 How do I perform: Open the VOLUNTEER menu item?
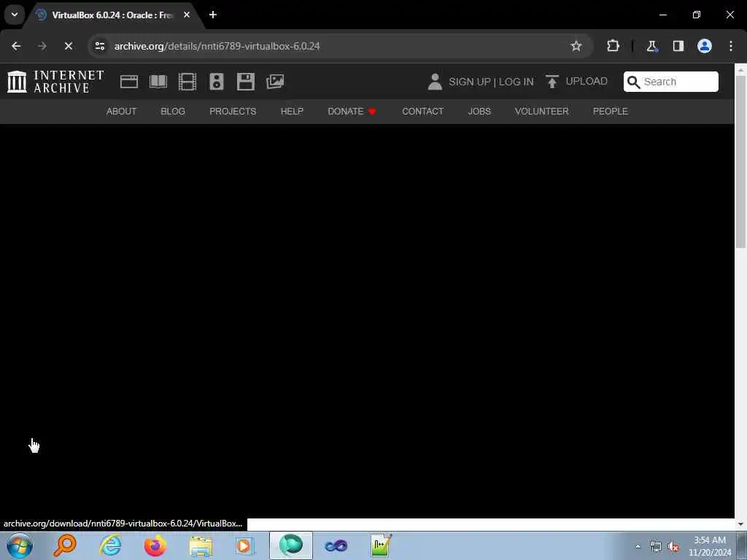(541, 112)
